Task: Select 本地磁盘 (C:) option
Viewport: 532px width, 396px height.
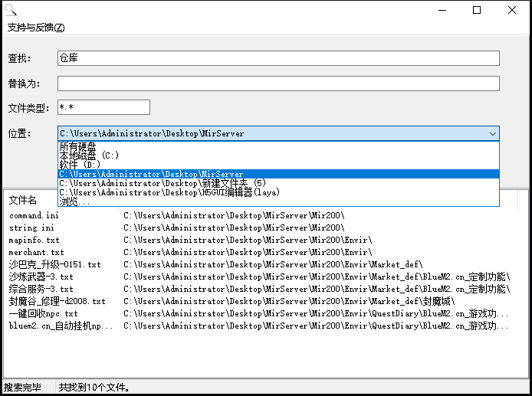Action: coord(89,155)
